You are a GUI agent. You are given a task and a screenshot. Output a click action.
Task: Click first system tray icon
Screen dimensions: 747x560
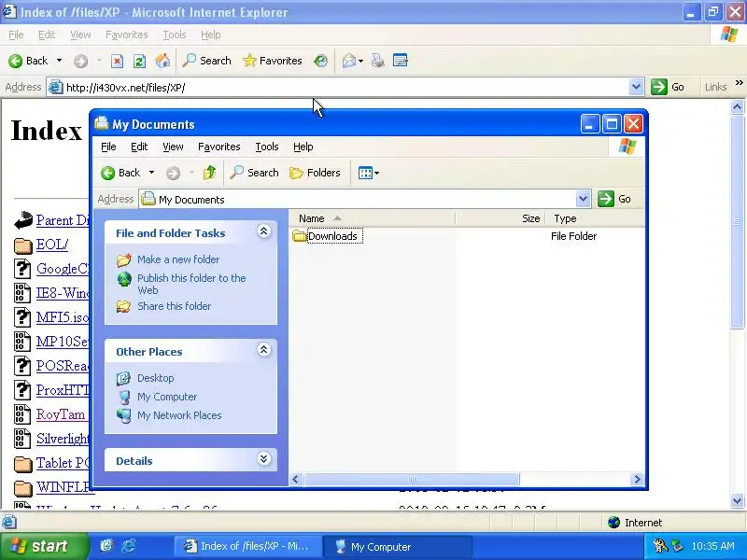click(660, 546)
